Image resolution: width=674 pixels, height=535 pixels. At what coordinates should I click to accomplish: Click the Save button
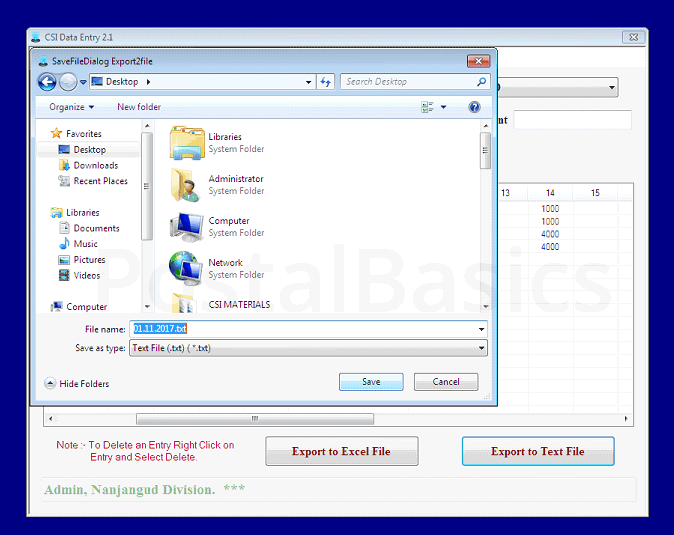371,382
